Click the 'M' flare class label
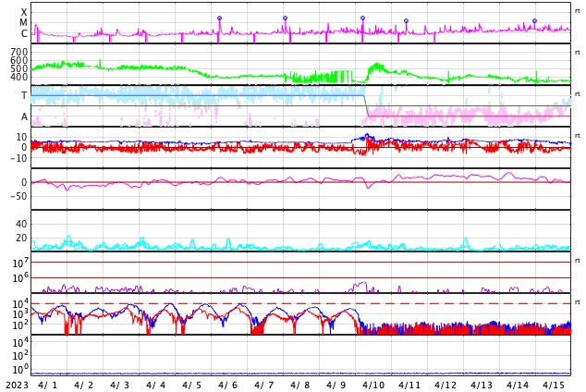The width and height of the screenshot is (586, 392). click(23, 23)
